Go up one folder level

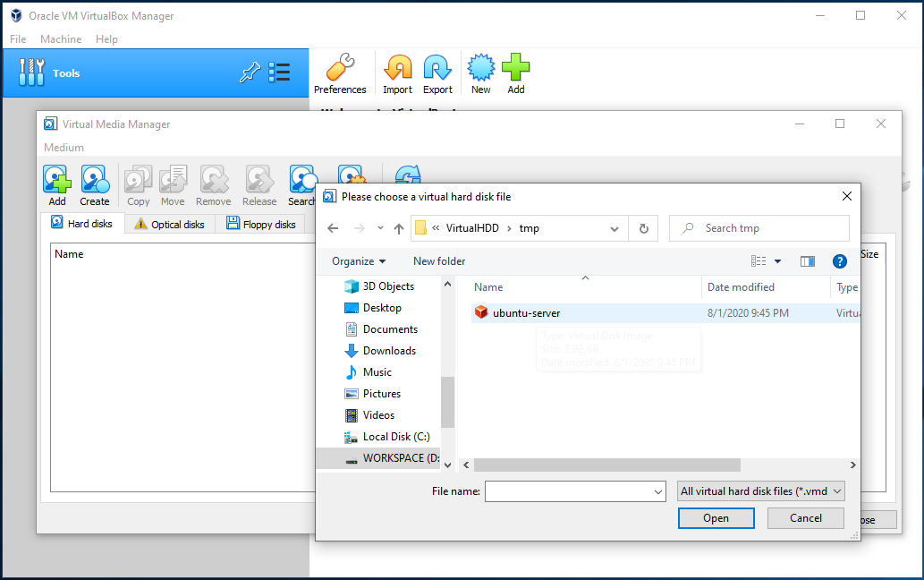[x=399, y=229]
